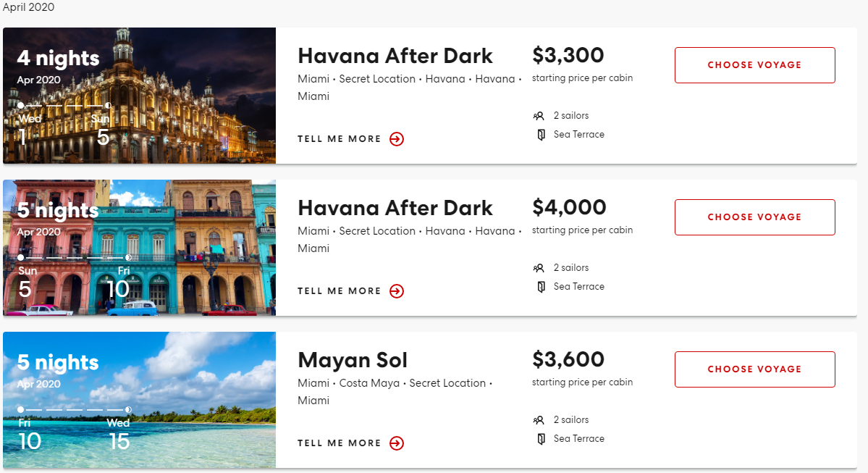Choose the $4,000 Havana After Dark voyage

(754, 217)
